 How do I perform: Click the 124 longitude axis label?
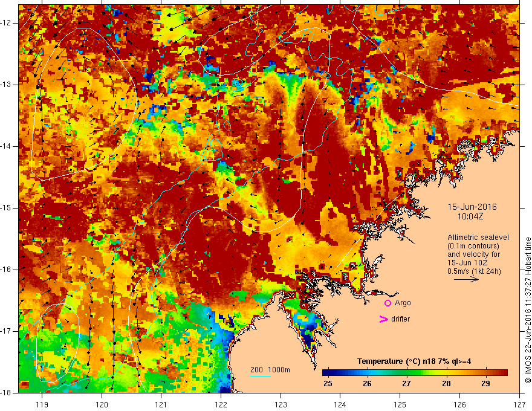coord(340,404)
